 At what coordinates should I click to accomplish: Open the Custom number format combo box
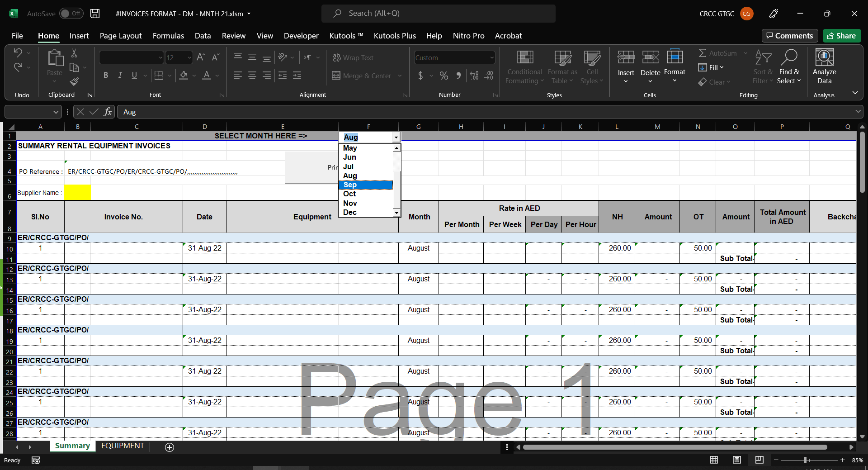tap(454, 57)
